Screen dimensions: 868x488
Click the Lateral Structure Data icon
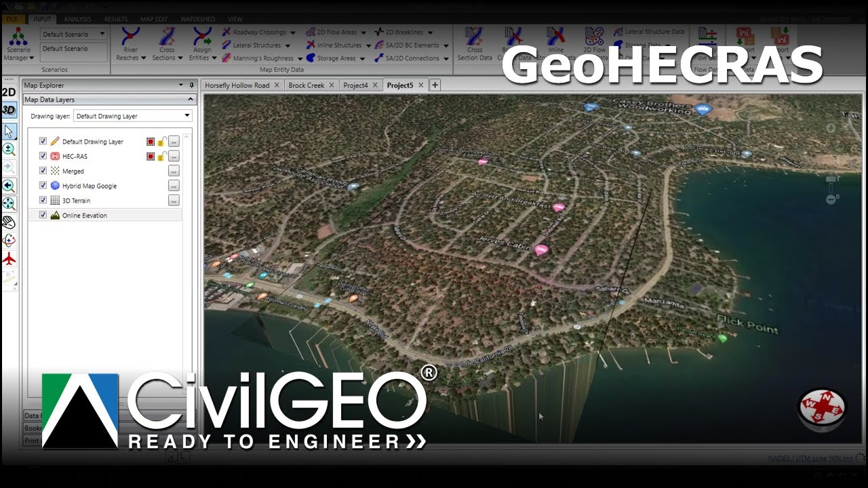(618, 32)
